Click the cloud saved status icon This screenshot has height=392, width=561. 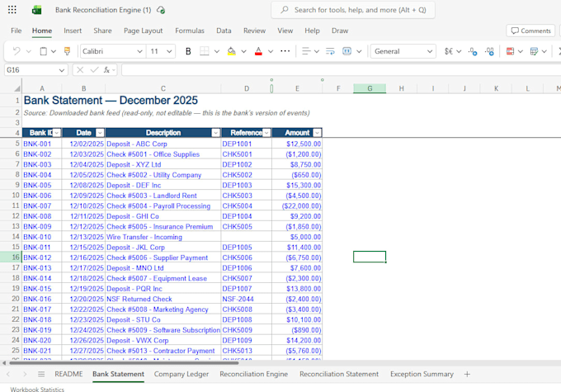(x=161, y=10)
